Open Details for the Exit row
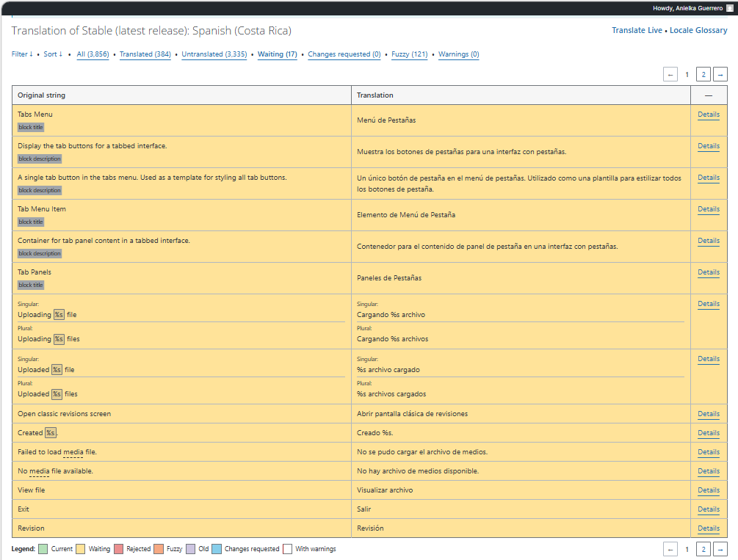The width and height of the screenshot is (738, 560). (x=708, y=509)
